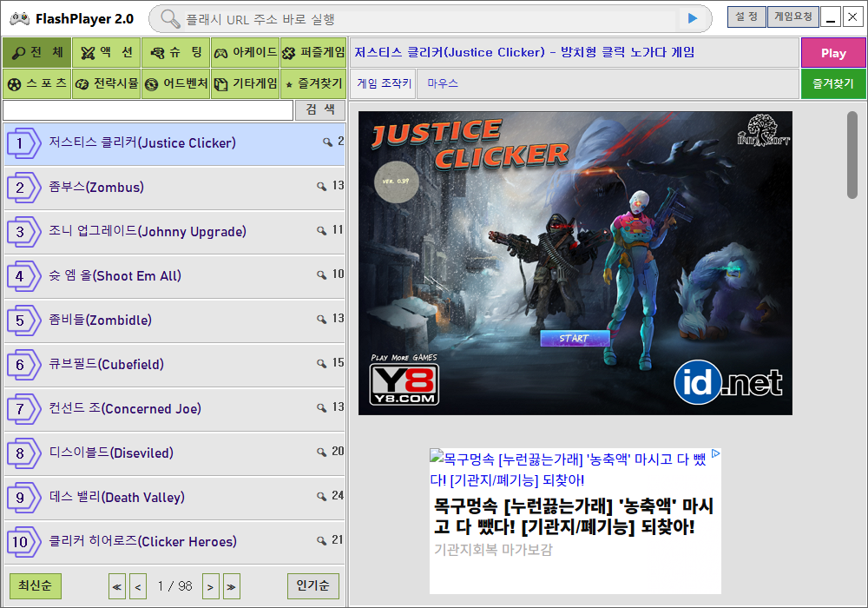Click rank badge number 4 icon

click(x=23, y=276)
